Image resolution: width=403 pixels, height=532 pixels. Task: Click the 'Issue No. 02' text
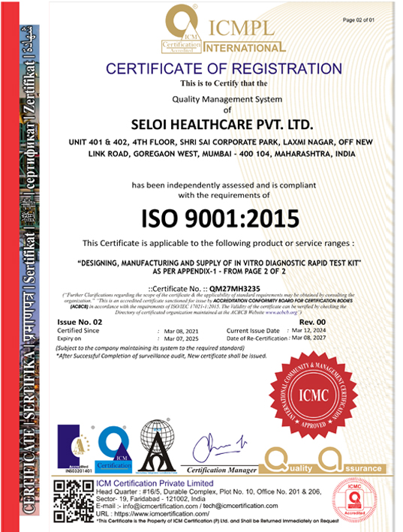tap(80, 322)
